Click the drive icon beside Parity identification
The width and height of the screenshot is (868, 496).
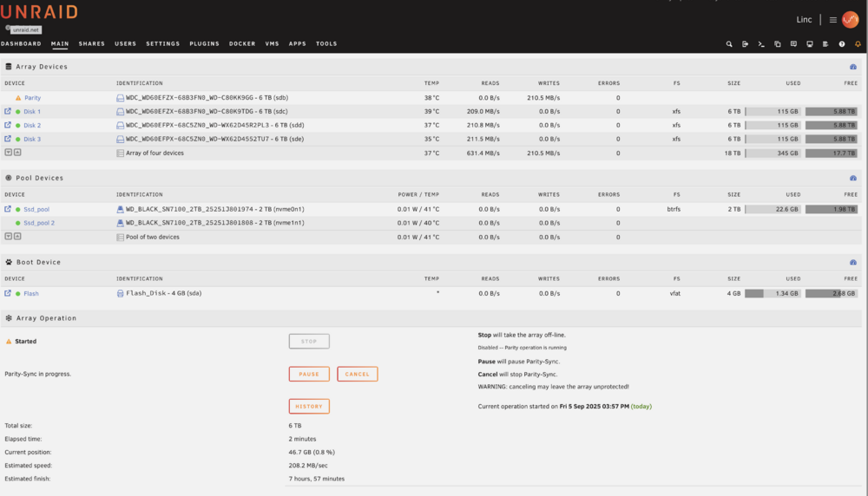point(120,98)
